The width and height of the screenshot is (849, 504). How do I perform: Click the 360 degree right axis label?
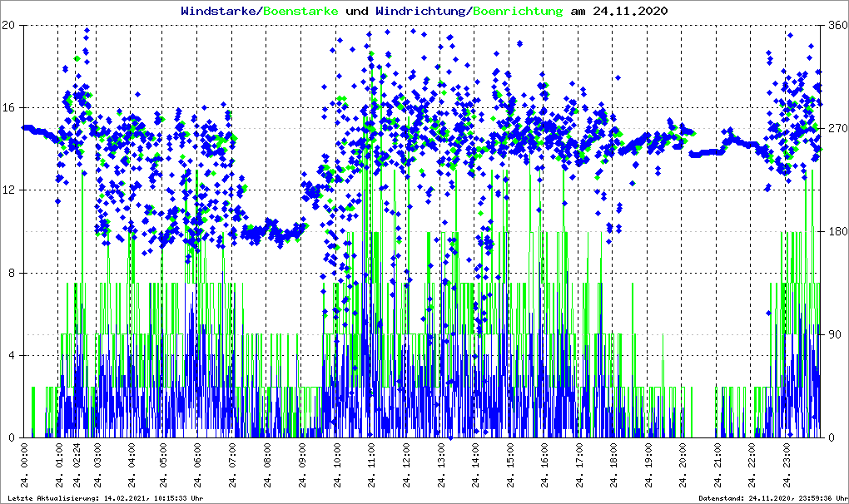(837, 26)
